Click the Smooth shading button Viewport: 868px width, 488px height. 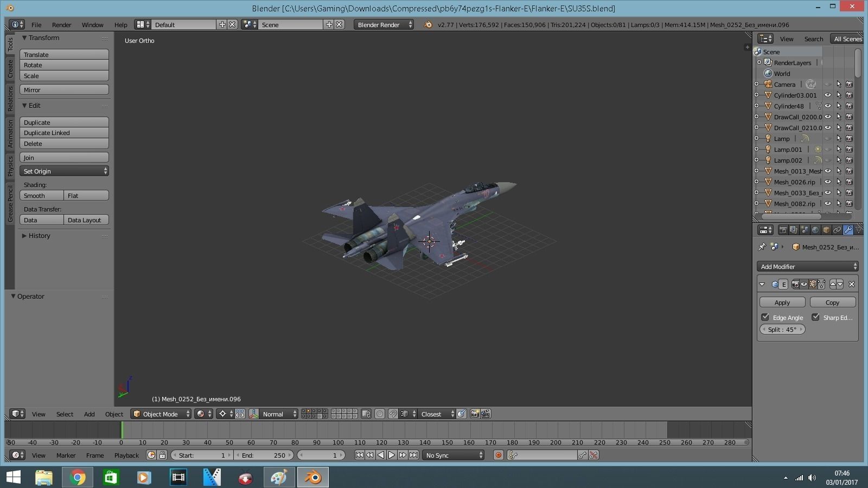tap(42, 195)
